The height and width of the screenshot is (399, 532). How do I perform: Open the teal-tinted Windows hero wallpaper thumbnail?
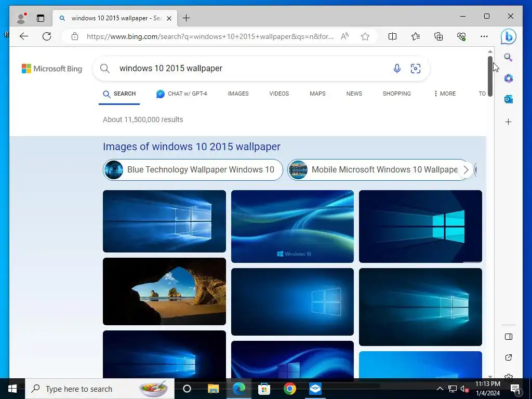420,307
